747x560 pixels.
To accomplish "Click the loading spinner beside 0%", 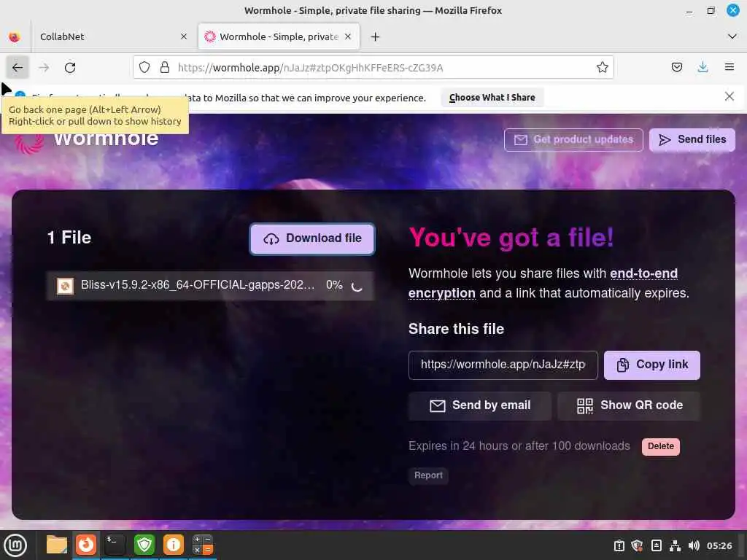I will 357,286.
